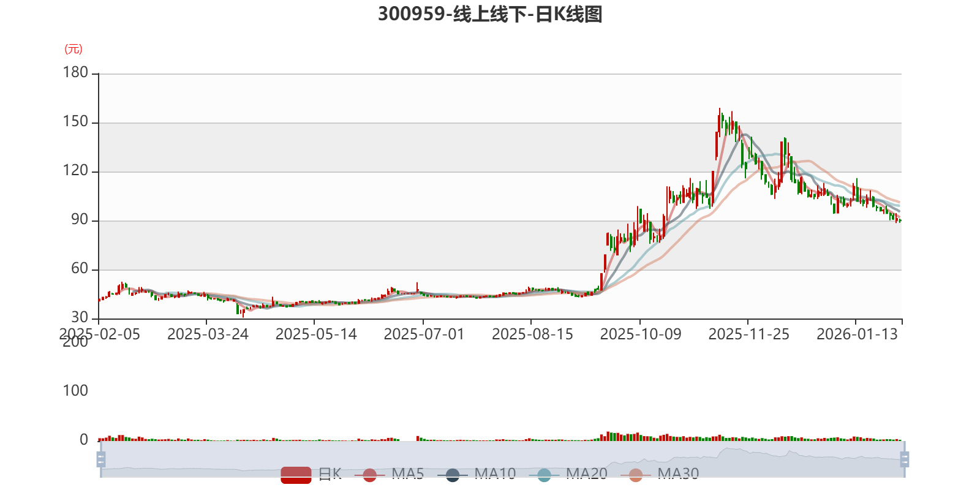Image resolution: width=980 pixels, height=490 pixels.
Task: Click the data zoom bar's shaded overview area
Action: 502,459
